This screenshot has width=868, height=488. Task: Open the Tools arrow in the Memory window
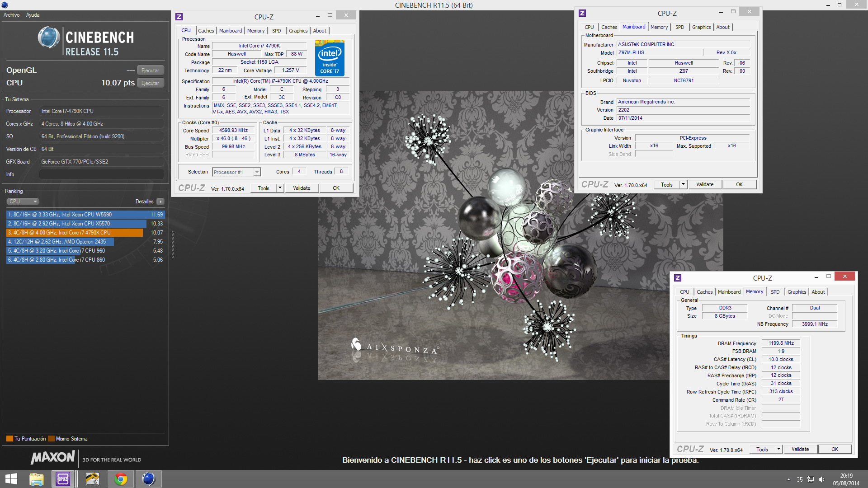[778, 449]
